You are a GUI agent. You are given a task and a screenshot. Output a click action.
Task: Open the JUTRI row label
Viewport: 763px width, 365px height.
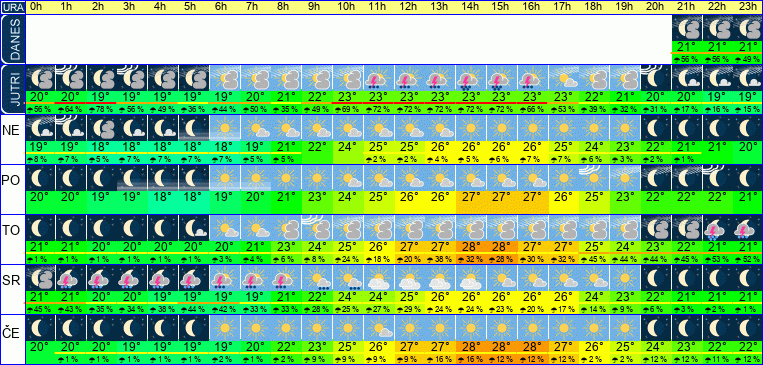coord(13,90)
